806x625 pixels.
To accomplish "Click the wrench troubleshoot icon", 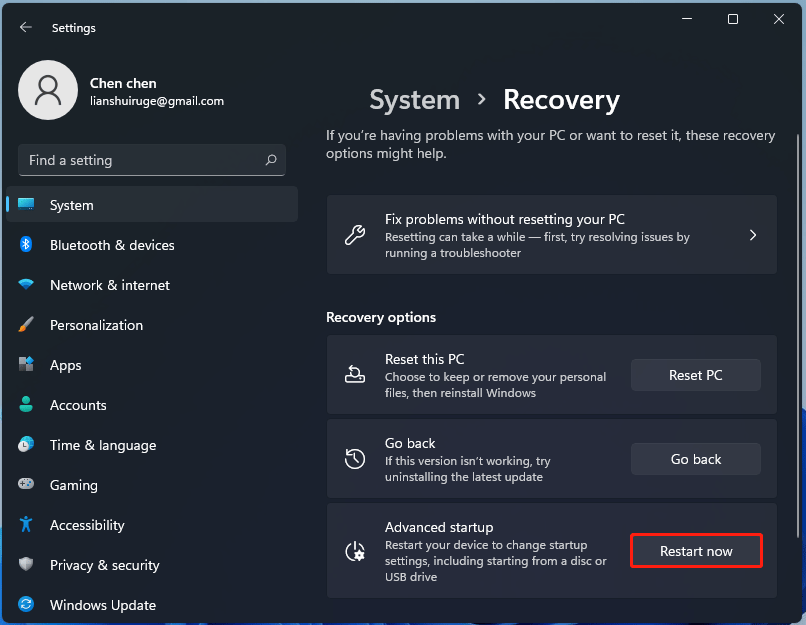I will click(x=355, y=235).
